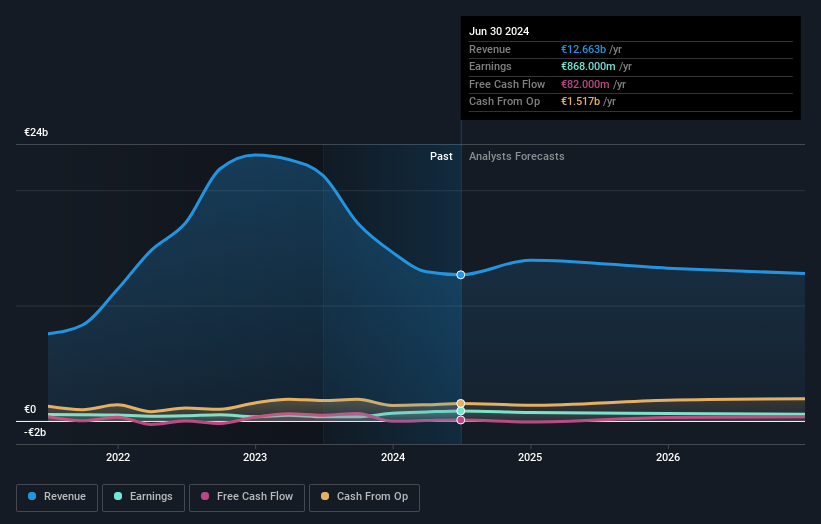821x524 pixels.
Task: Click the 2022 x-axis label
Action: (x=118, y=457)
